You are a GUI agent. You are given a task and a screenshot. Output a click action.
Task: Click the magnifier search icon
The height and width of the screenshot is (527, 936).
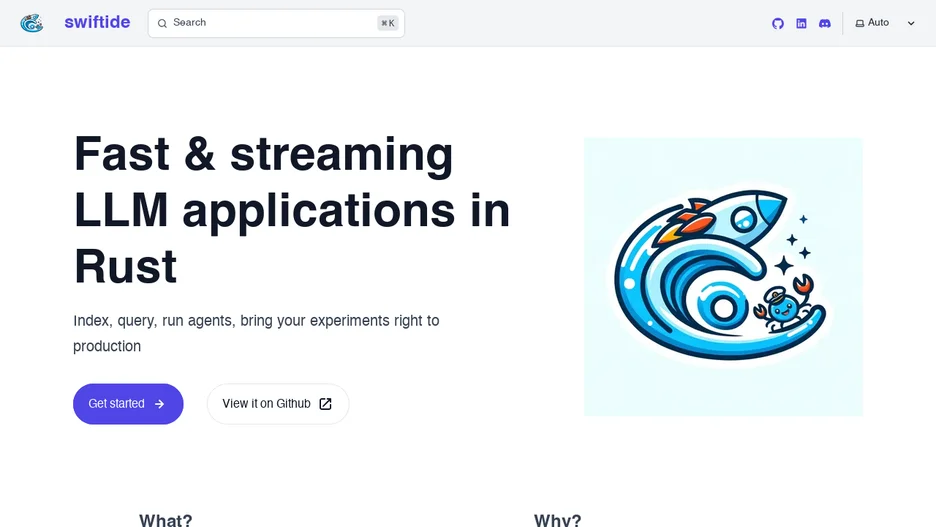(162, 23)
